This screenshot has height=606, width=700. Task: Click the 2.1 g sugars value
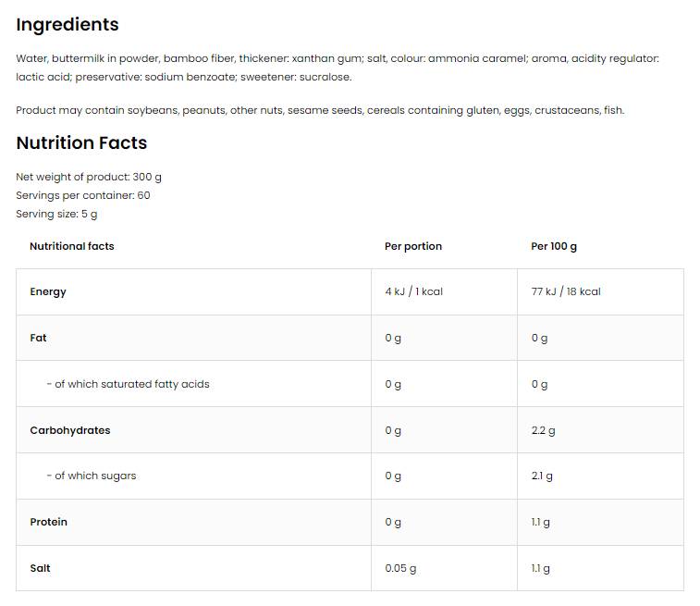(542, 476)
